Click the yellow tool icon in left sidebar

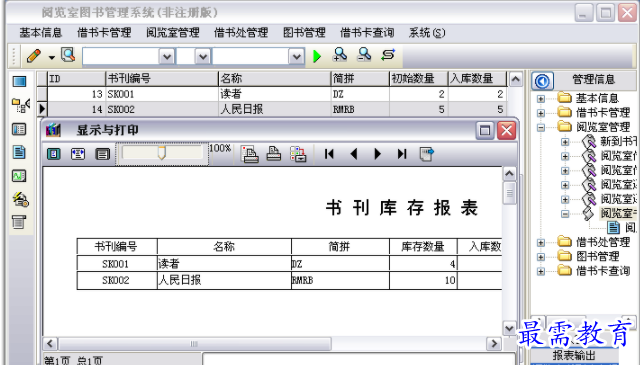pyautogui.click(x=20, y=199)
